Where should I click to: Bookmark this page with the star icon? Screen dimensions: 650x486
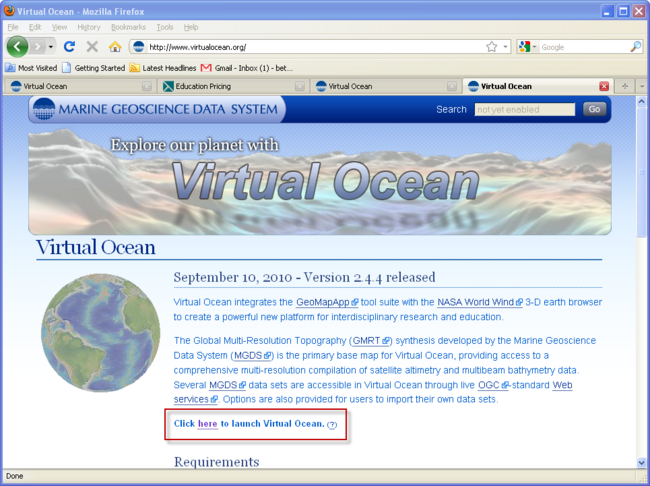coord(491,47)
